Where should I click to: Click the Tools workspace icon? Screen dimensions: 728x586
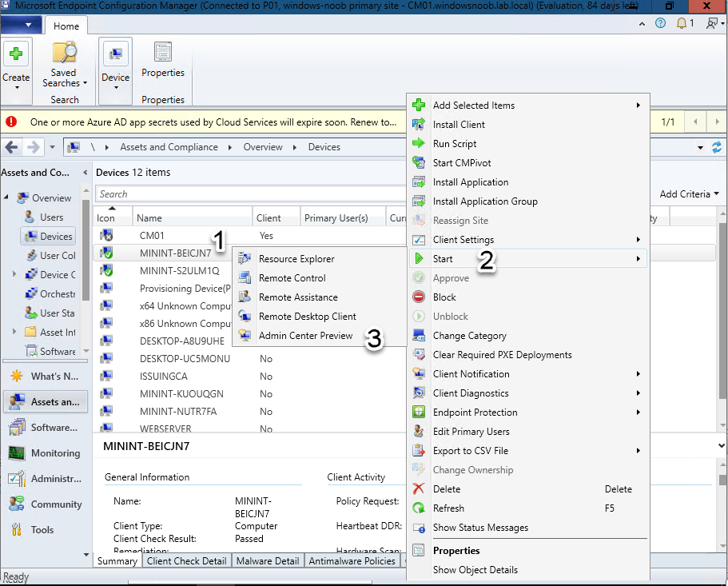point(17,529)
